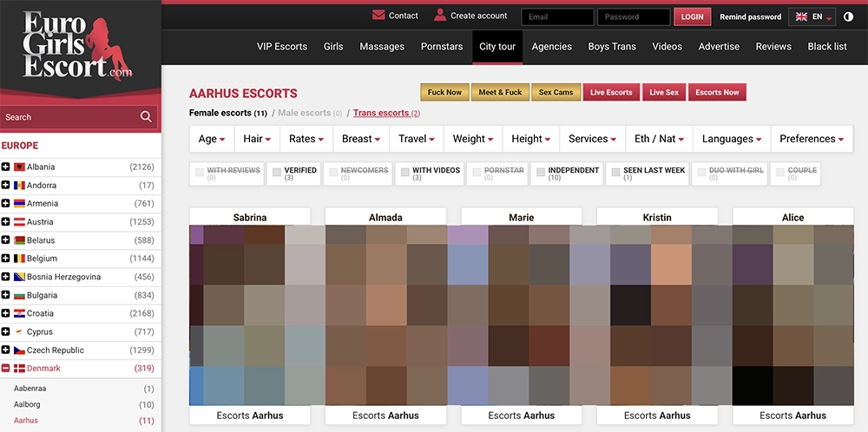
Task: Expand Albania with the plus icon
Action: (5, 167)
